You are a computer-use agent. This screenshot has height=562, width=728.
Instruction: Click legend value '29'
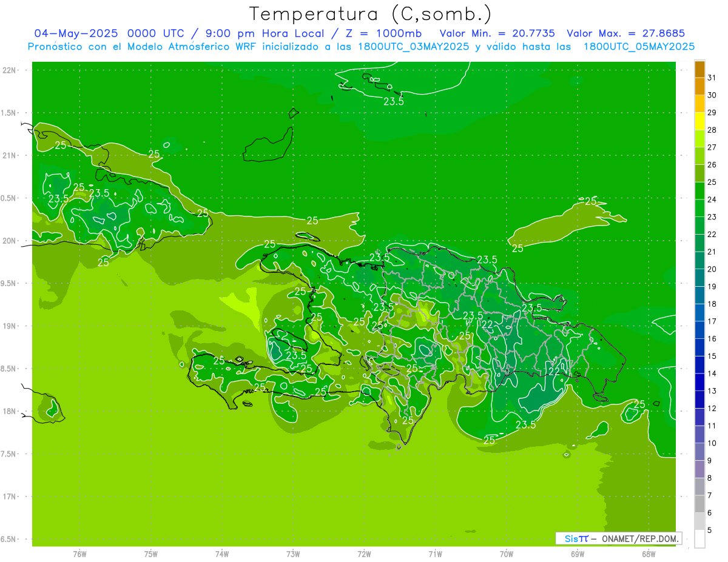click(x=712, y=113)
